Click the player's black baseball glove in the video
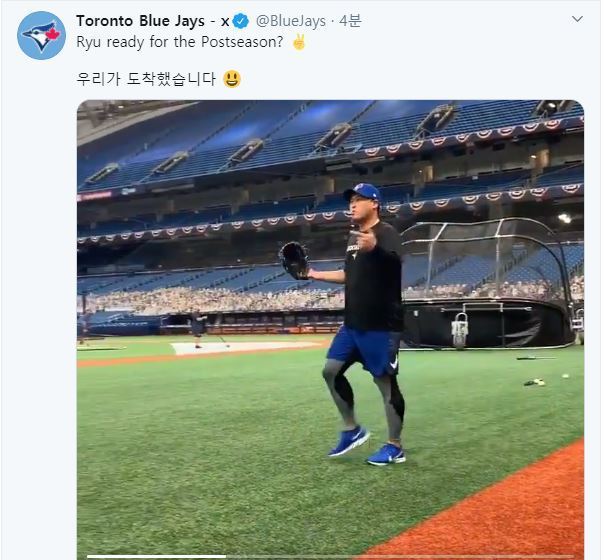The height and width of the screenshot is (560, 605). pos(294,260)
